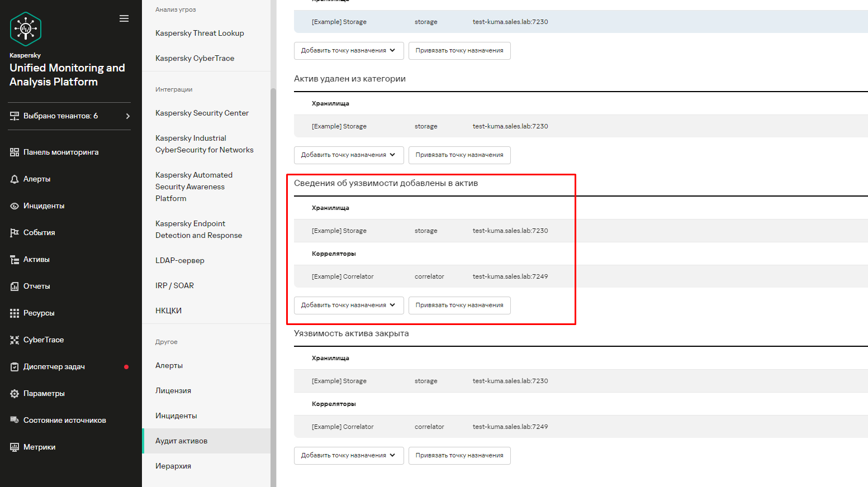This screenshot has width=868, height=487.
Task: Click the CyberTrace icon in sidebar
Action: [x=15, y=340]
